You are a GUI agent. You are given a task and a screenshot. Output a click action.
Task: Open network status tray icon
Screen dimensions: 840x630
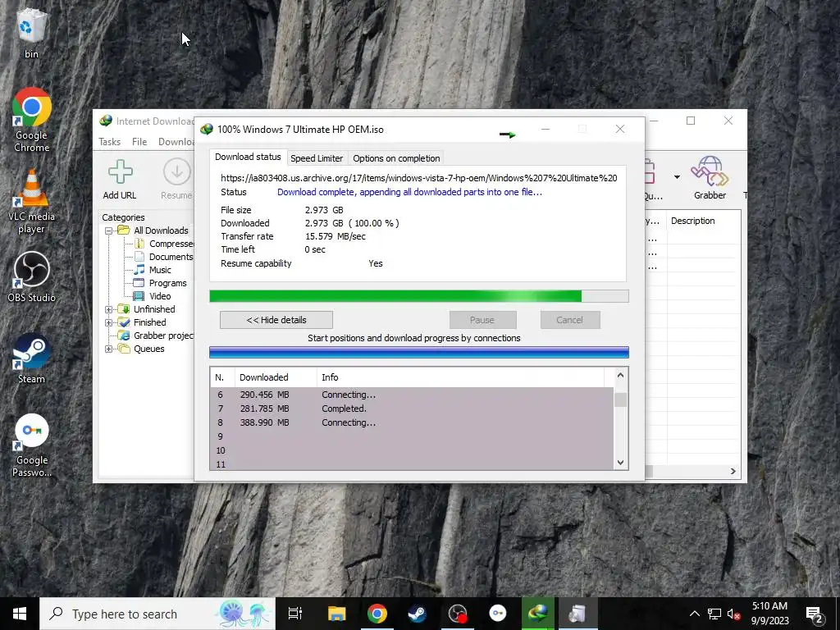(714, 614)
